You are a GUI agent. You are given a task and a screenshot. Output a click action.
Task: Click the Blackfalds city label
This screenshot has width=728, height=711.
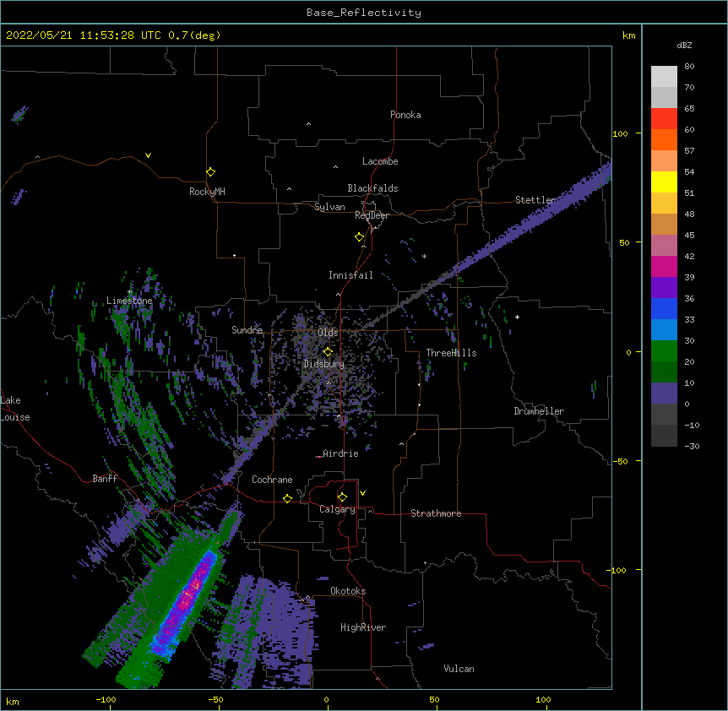372,188
